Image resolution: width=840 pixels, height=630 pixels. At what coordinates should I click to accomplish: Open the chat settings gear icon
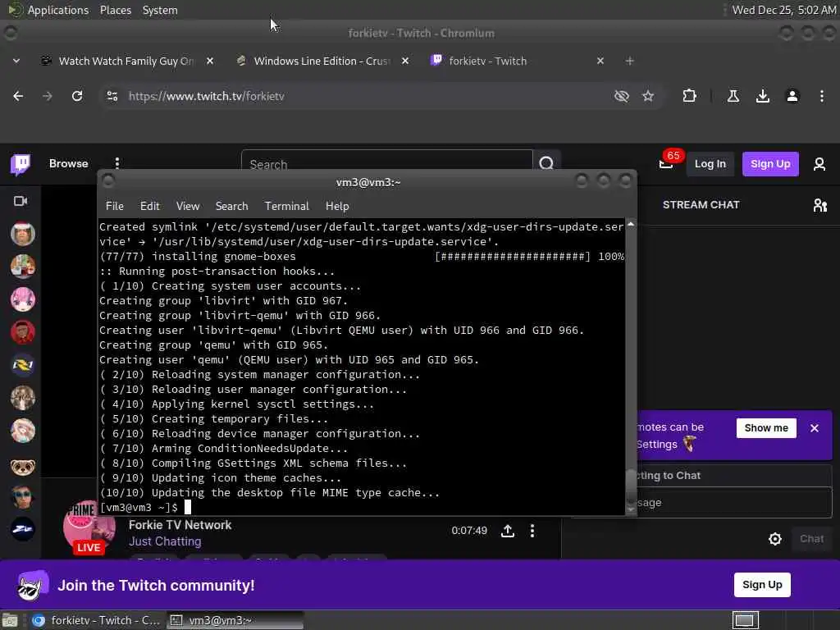774,539
